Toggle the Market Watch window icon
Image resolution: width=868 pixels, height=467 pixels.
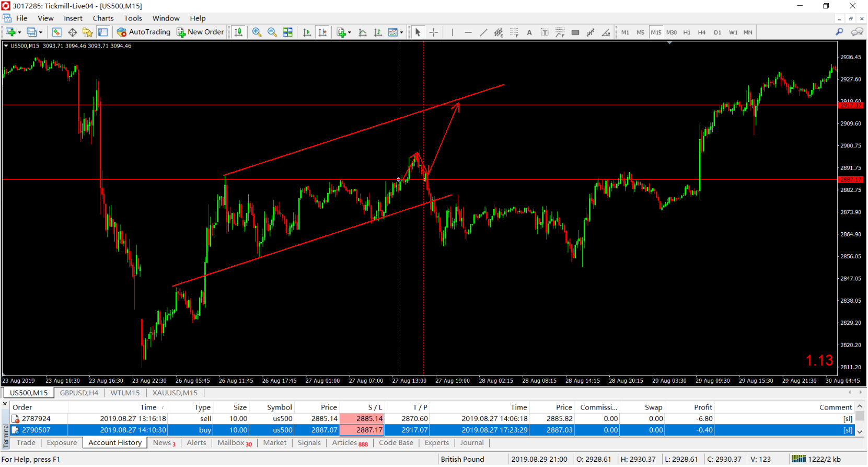coord(57,32)
